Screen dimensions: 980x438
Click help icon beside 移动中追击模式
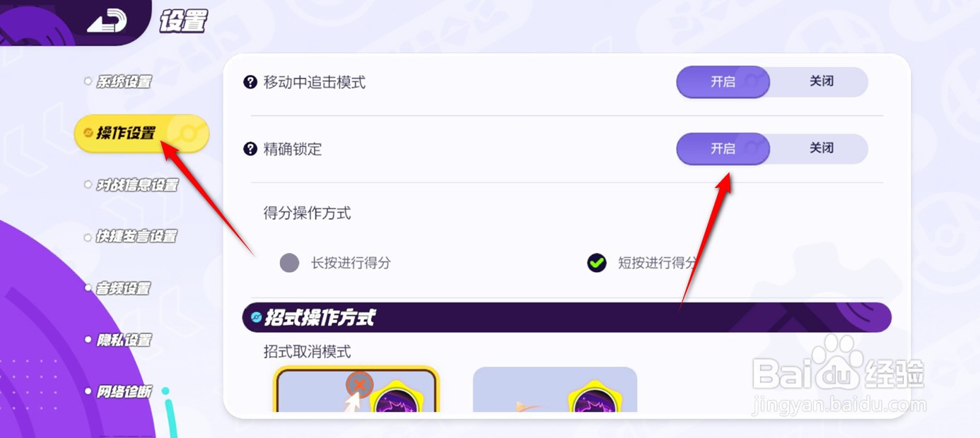click(x=250, y=82)
